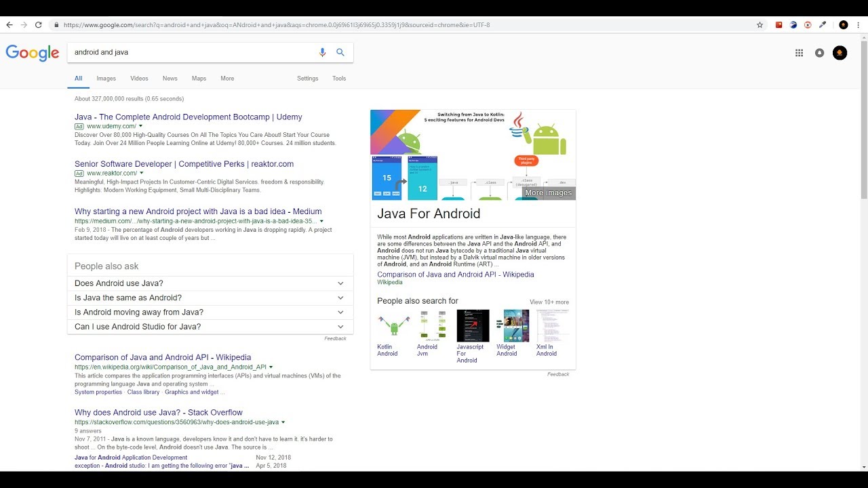This screenshot has height=488, width=868.
Task: Click More images in knowledge panel
Action: tap(548, 192)
